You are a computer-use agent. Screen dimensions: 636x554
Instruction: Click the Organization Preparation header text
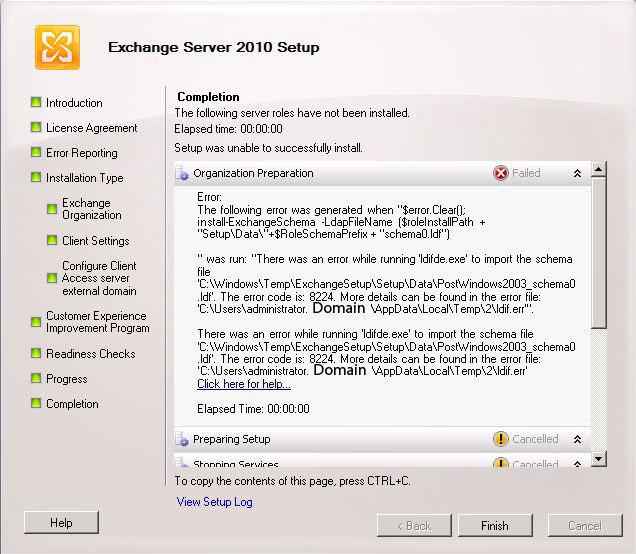click(253, 173)
